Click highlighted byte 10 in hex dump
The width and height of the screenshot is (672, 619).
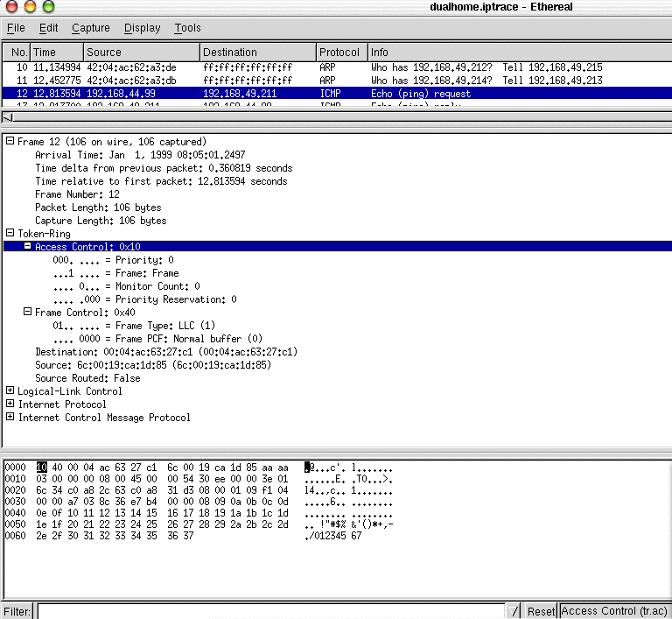point(42,468)
